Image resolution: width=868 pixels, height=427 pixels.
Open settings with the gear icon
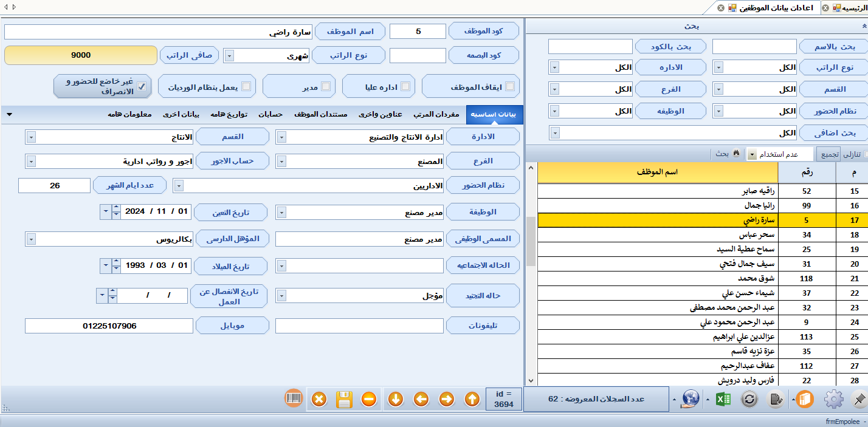(x=834, y=399)
